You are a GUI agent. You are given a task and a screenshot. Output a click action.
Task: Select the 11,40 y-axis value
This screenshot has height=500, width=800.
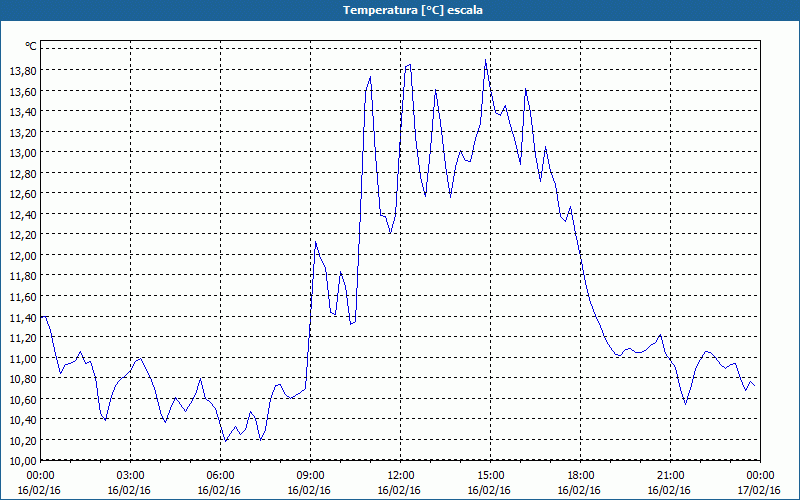[x=22, y=317]
